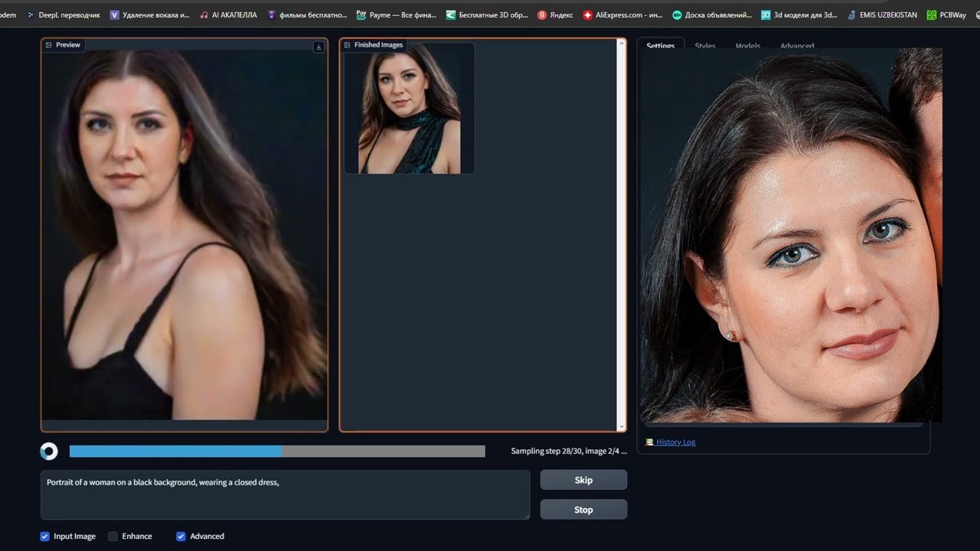Click the Preview panel image icon
The width and height of the screenshot is (980, 551).
[48, 45]
